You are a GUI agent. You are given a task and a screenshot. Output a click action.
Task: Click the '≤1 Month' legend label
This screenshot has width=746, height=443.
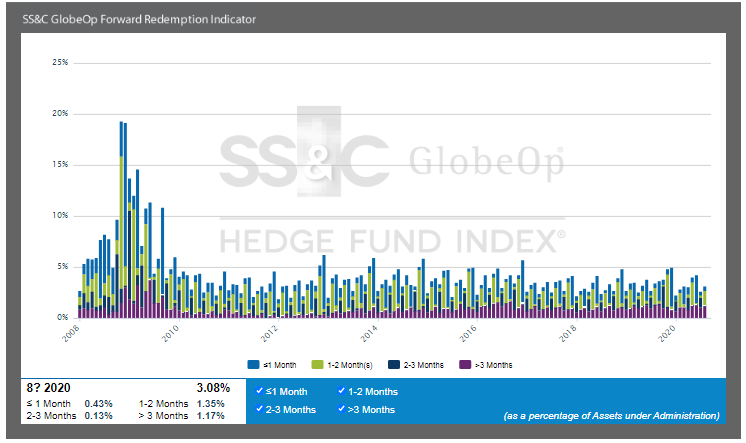pos(280,365)
